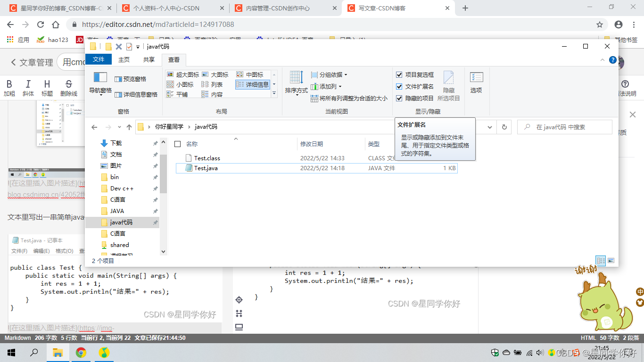Screen dimensions: 644x362
Task: Open JAVA folder in navigation pane
Action: coord(117,211)
